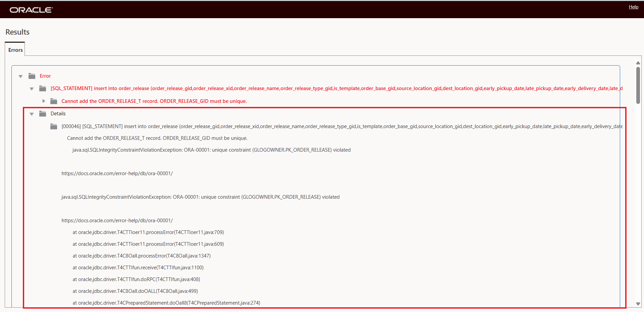
Task: Collapse the Details node
Action: pyautogui.click(x=32, y=114)
